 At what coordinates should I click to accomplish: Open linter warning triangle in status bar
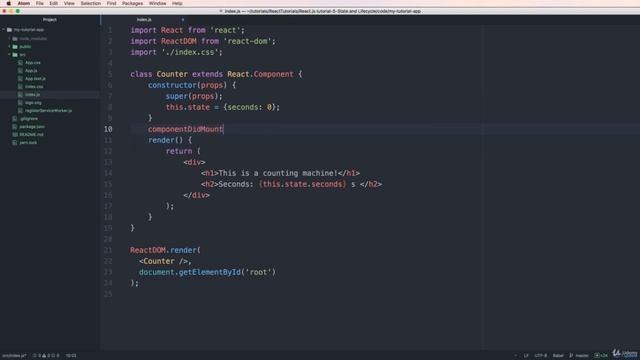click(x=44, y=356)
